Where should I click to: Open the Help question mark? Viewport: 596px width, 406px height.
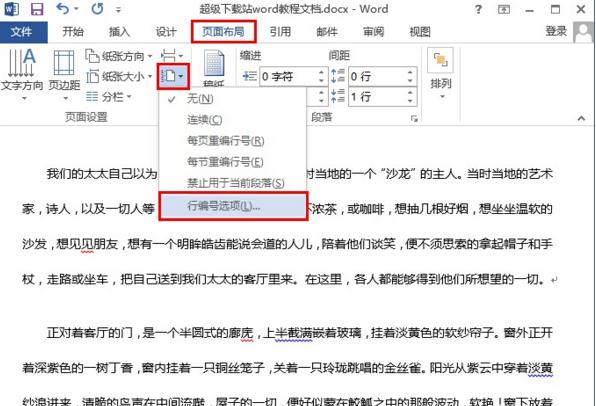point(478,9)
